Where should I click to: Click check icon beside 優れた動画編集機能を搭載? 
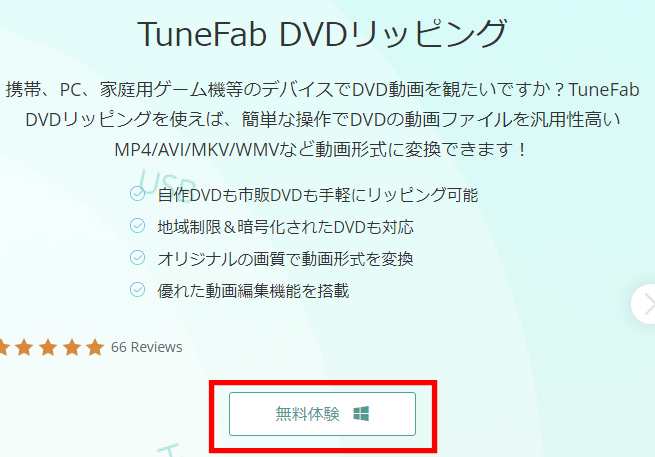click(137, 289)
